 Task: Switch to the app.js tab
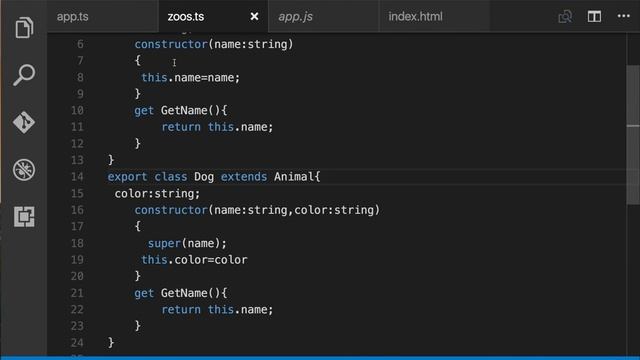296,17
